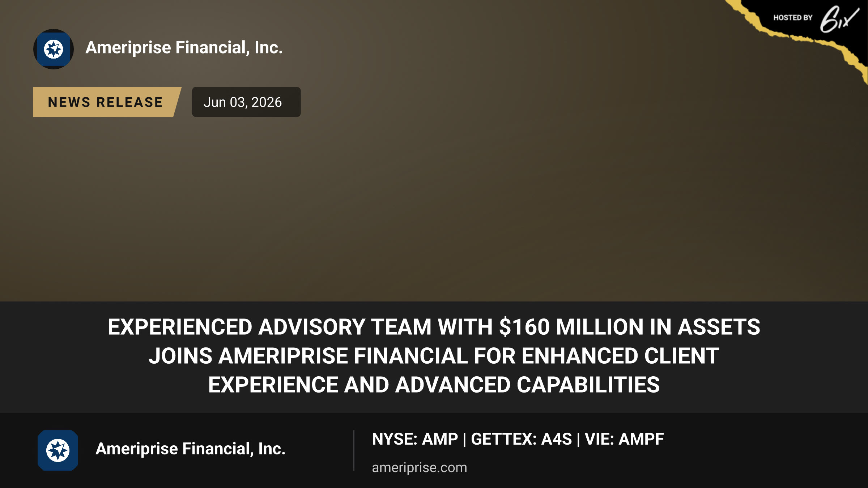Click the NEWS RELEASE badge
Image resolution: width=868 pixels, height=488 pixels.
(x=107, y=102)
